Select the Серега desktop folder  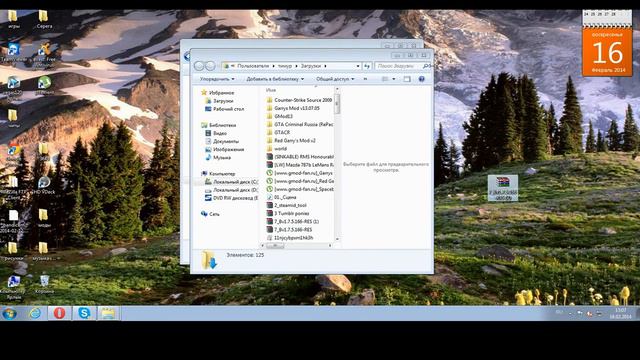(44, 19)
